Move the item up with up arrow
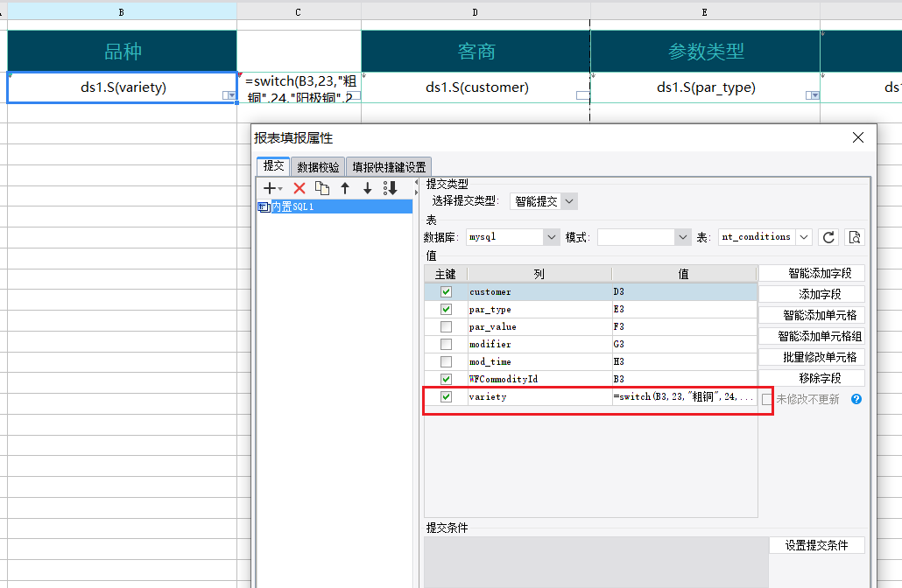Viewport: 902px width, 588px height. tap(345, 188)
